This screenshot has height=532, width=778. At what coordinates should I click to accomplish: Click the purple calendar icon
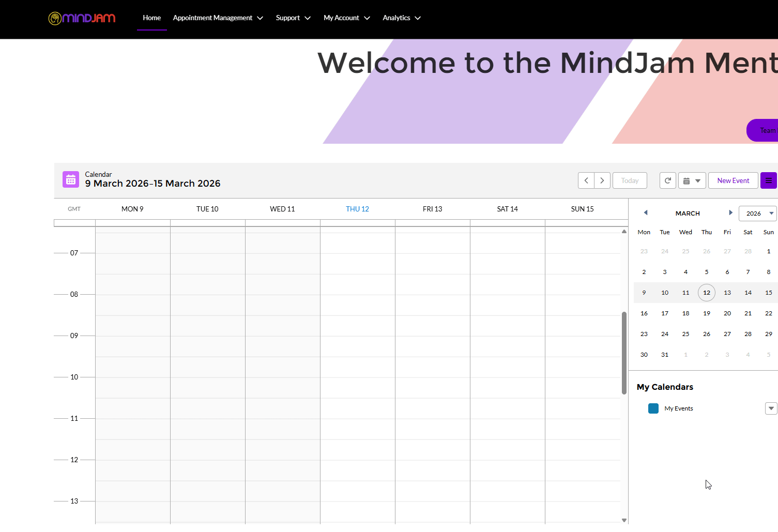[71, 180]
